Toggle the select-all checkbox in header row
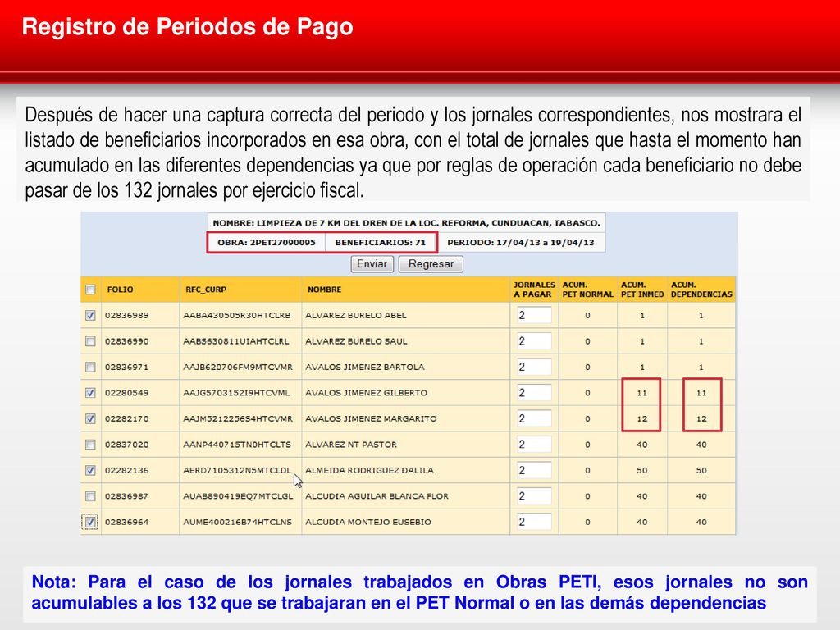 (x=90, y=290)
